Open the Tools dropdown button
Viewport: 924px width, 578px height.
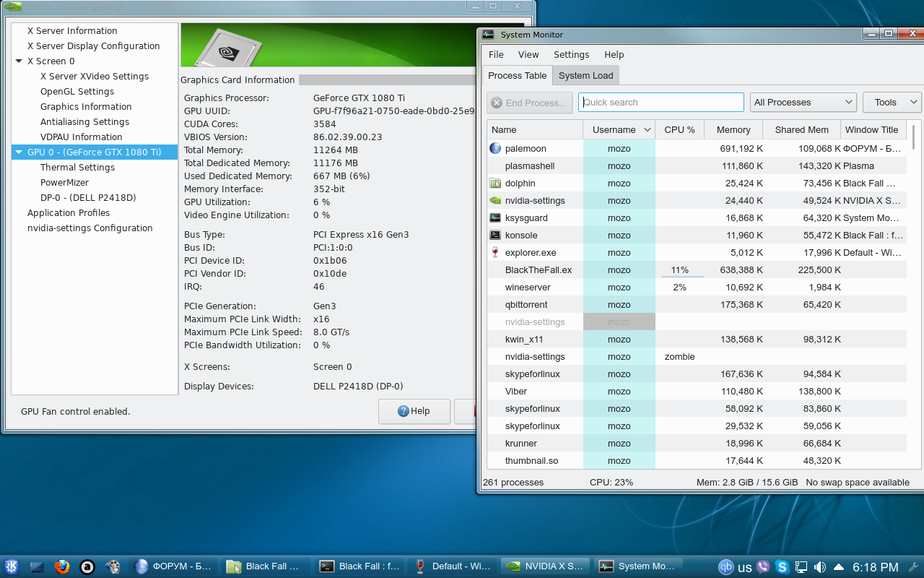pos(892,103)
